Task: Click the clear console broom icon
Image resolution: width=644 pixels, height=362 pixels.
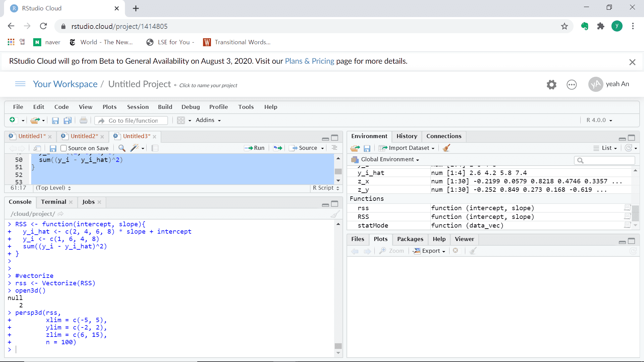Action: pos(335,214)
